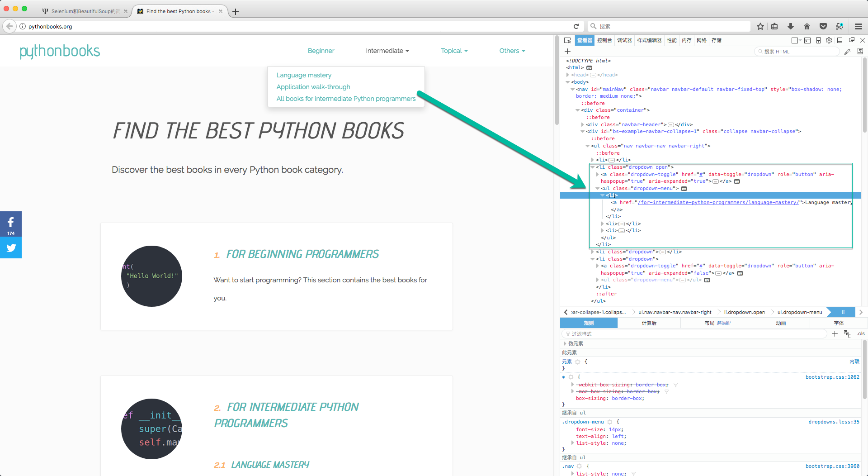Toggle the split console icon
This screenshot has width=868, height=476.
click(x=807, y=40)
